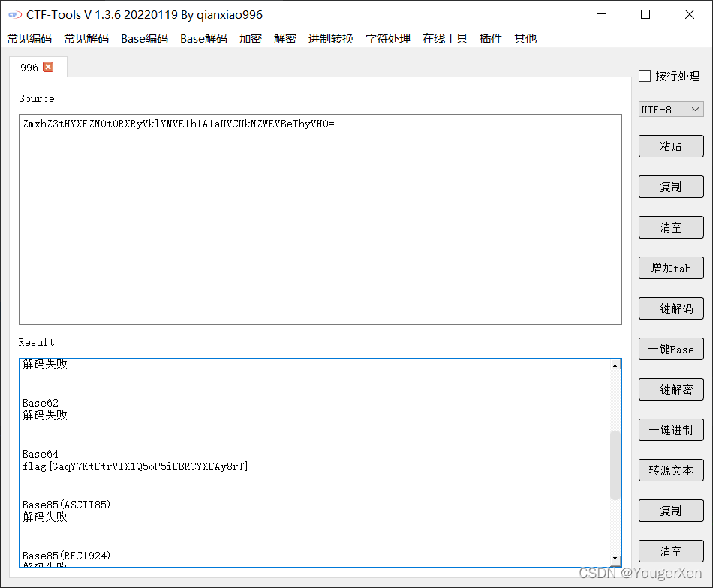Click the upper 复制 button for Source

point(671,187)
